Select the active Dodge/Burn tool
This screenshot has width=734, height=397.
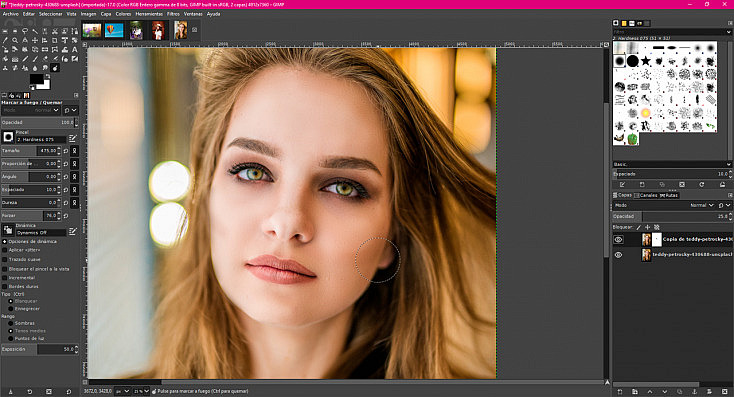pos(55,68)
